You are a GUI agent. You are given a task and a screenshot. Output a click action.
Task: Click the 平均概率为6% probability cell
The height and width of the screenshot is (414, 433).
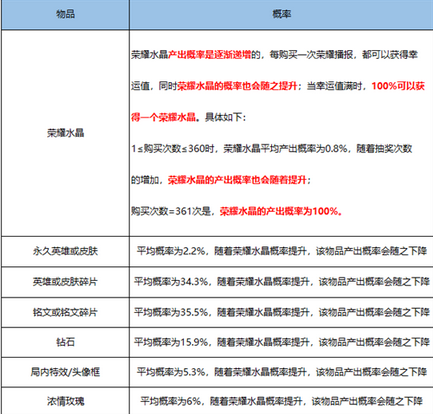[281, 401]
